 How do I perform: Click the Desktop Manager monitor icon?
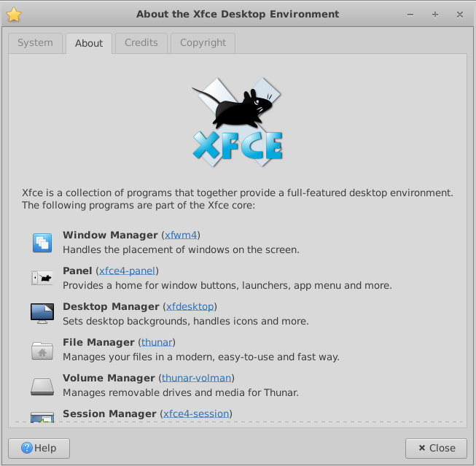[42, 313]
